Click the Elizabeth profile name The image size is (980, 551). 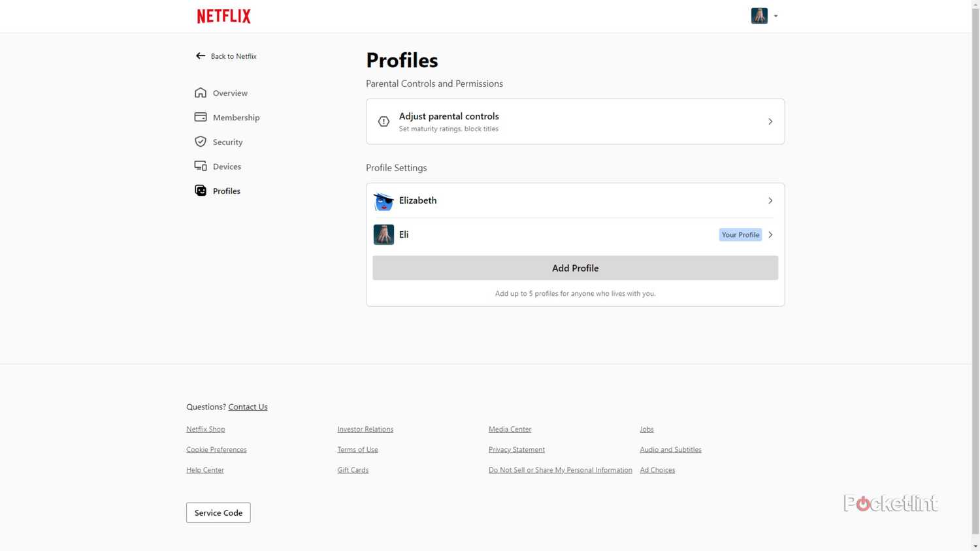(418, 200)
